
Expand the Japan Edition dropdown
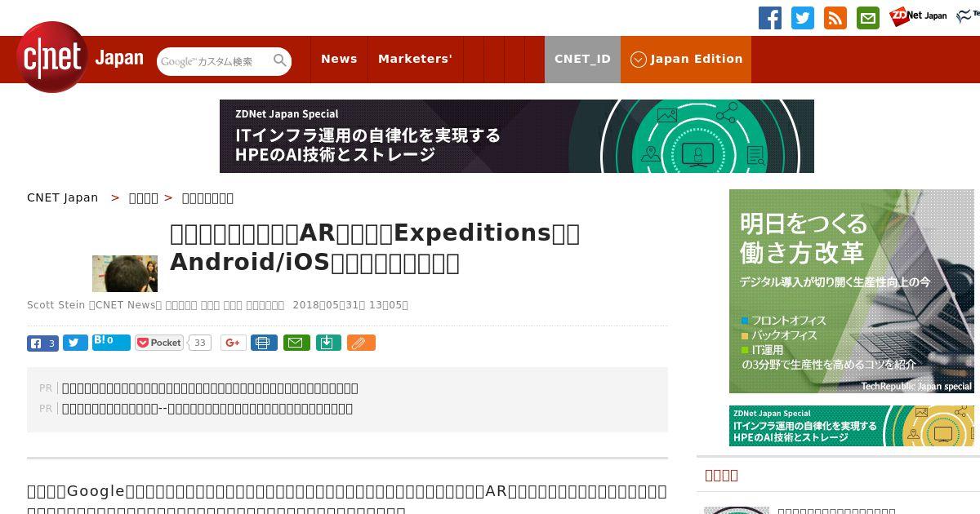click(x=686, y=59)
